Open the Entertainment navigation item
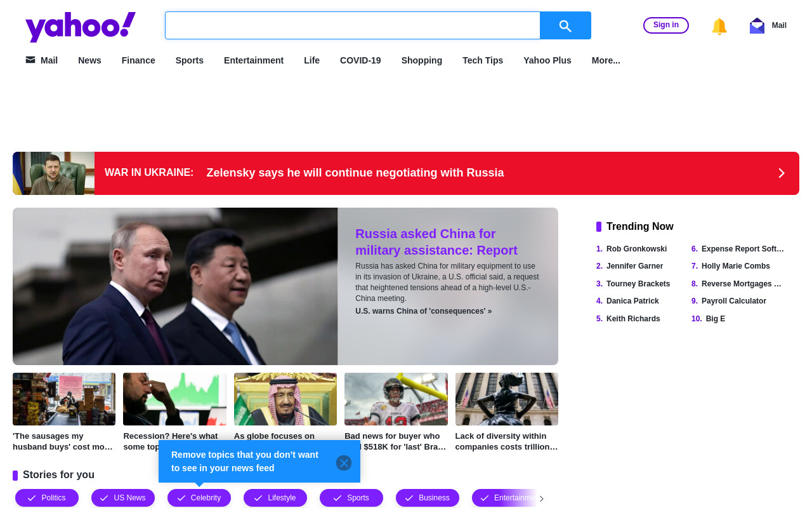812x508 pixels. tap(254, 60)
